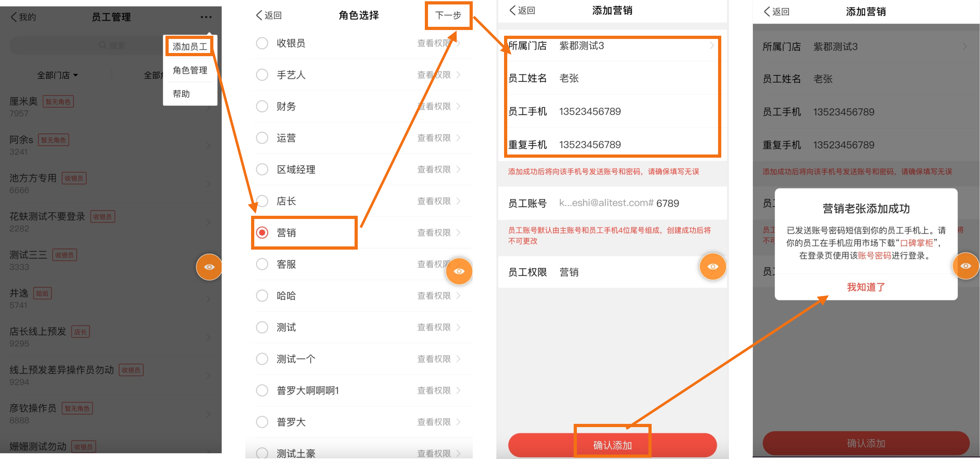This screenshot has height=459, width=980.
Task: Click the 员工账号 field ending 6789
Action: [x=612, y=203]
